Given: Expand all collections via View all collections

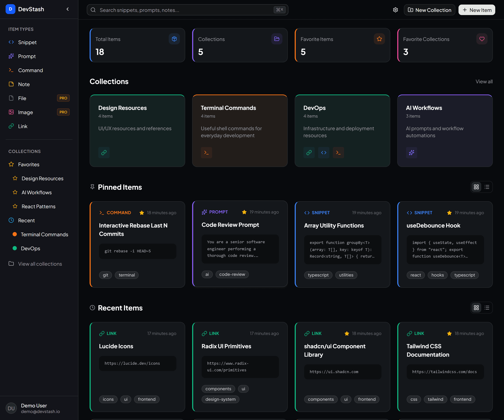Looking at the screenshot, I should tap(40, 264).
